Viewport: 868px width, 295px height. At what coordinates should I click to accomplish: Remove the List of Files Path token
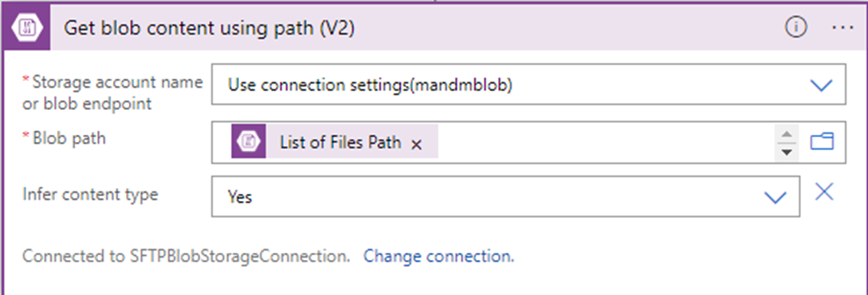417,144
